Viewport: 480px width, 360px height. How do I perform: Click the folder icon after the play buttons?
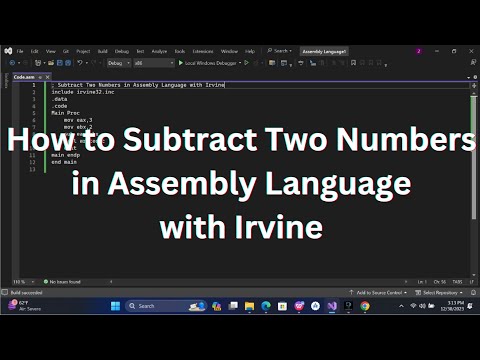(x=272, y=63)
